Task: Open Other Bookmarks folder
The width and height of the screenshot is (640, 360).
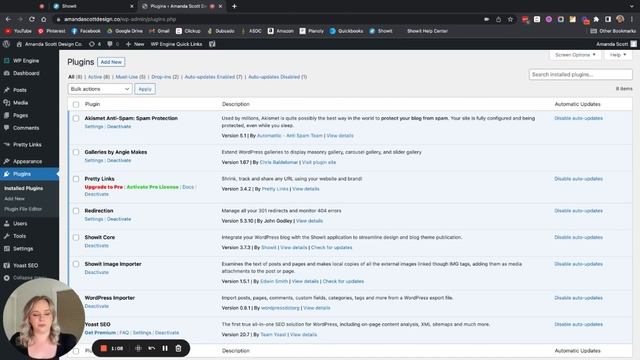Action: [x=613, y=31]
